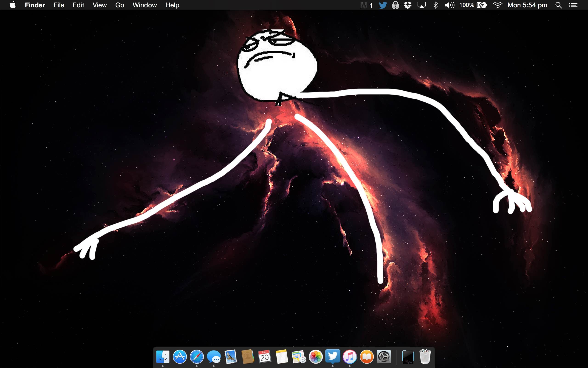The height and width of the screenshot is (368, 588).
Task: Switch to Twitter app in Dock
Action: point(333,356)
